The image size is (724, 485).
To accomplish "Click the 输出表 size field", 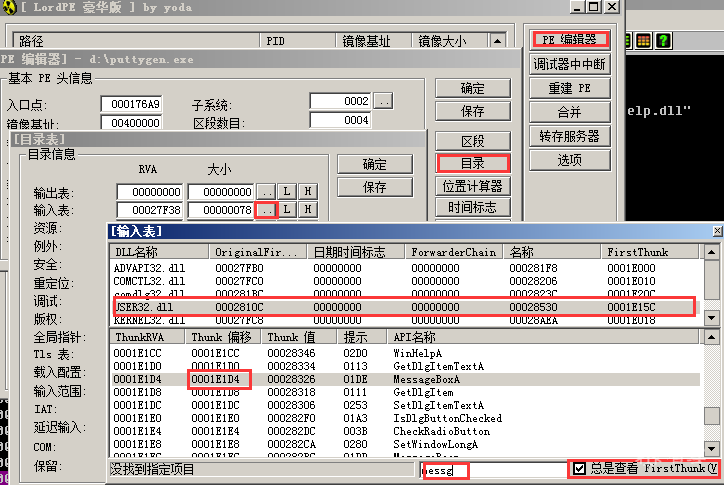I will (221, 191).
